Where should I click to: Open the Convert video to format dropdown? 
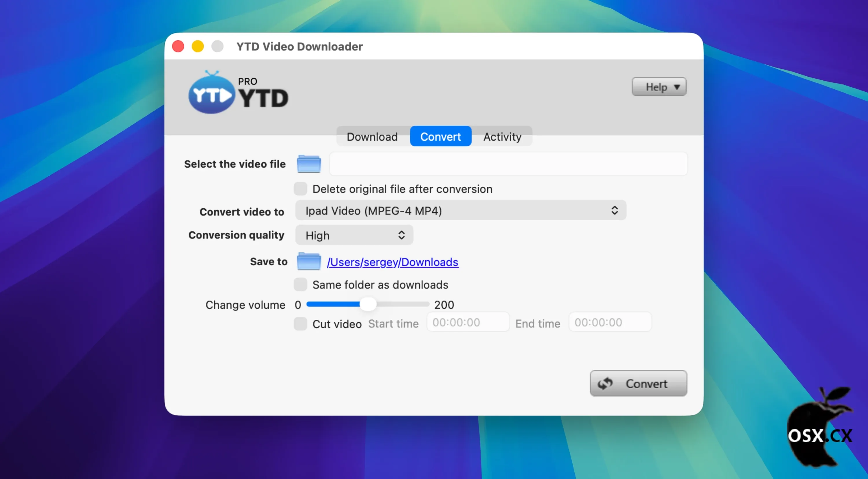tap(460, 211)
